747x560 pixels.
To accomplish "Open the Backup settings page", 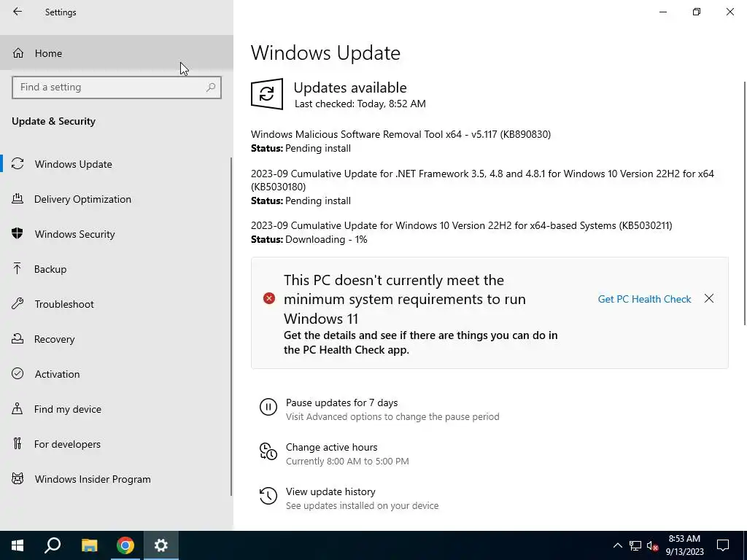I will pyautogui.click(x=115, y=269).
